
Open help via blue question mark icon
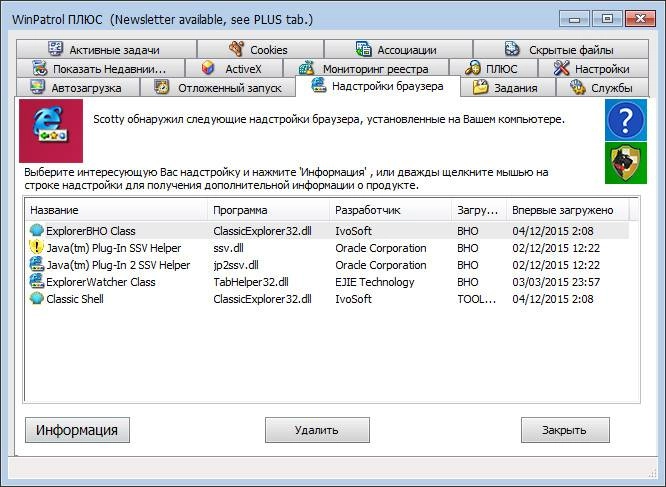pos(626,120)
